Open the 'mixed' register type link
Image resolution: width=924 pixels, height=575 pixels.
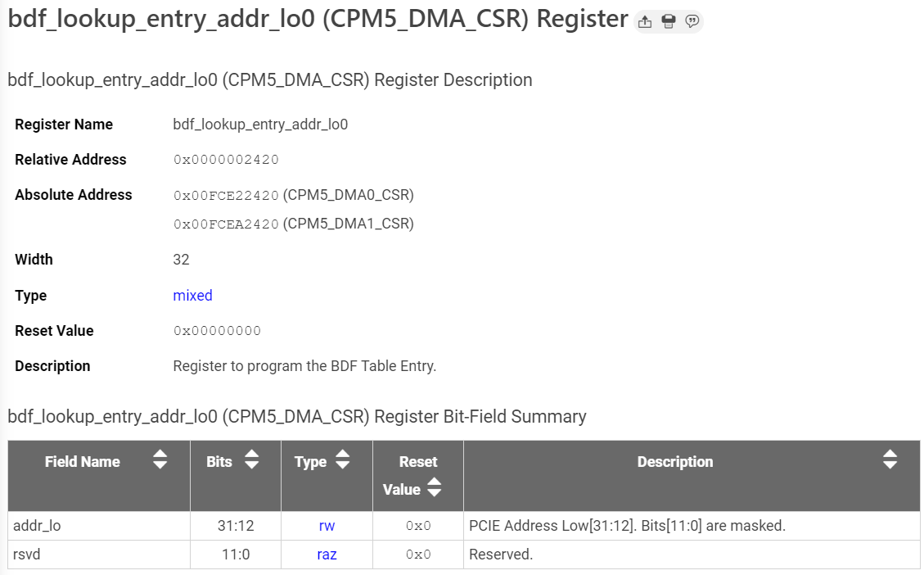pos(192,295)
